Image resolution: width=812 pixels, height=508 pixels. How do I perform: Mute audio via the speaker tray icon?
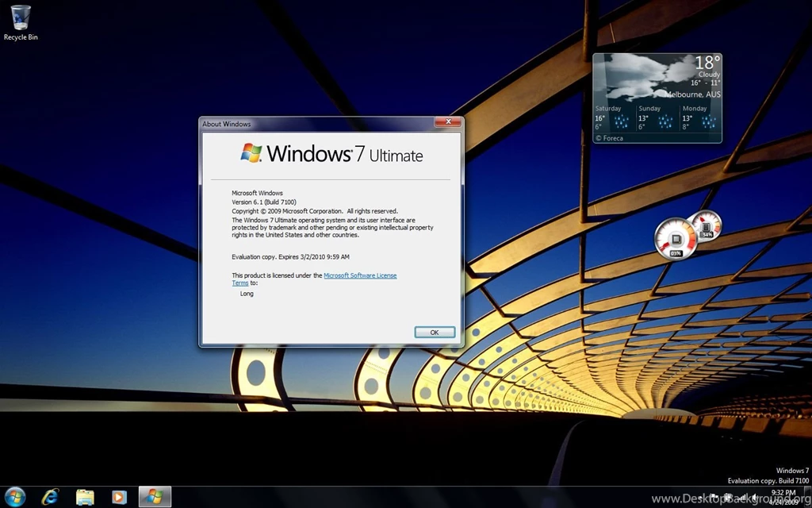755,497
